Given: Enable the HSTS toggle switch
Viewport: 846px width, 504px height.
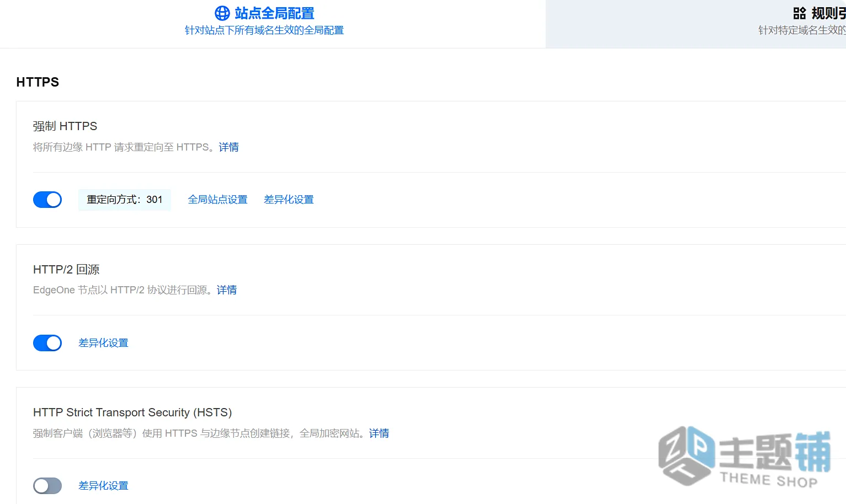Looking at the screenshot, I should [x=47, y=486].
